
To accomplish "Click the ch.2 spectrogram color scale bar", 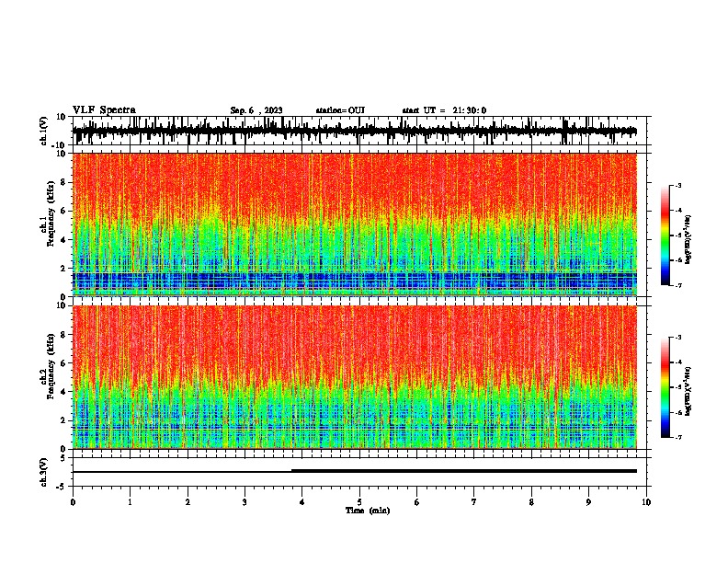I will pos(665,387).
